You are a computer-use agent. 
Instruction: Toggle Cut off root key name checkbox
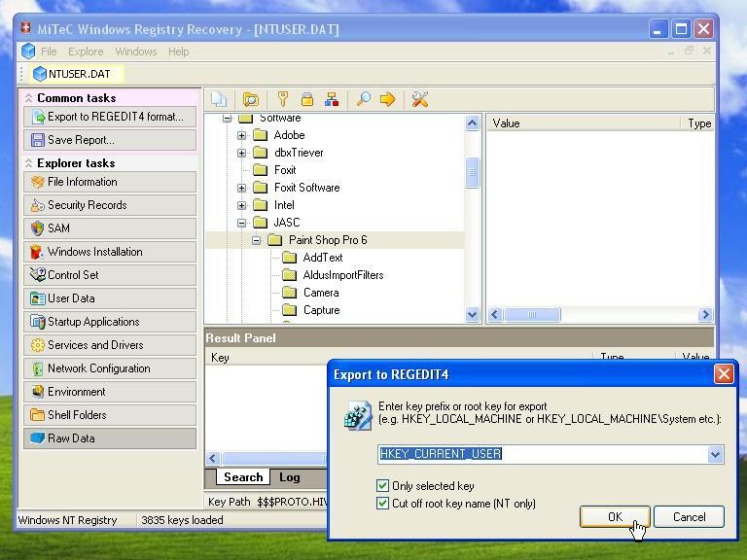tap(382, 504)
